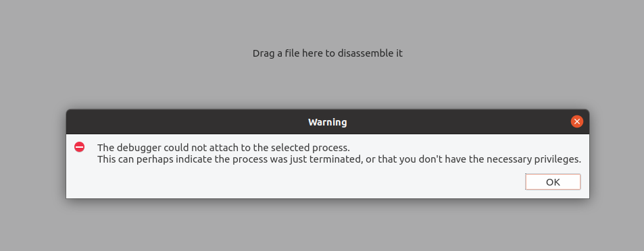Click the gray area above the drop hint
The image size is (644, 251).
click(x=327, y=22)
